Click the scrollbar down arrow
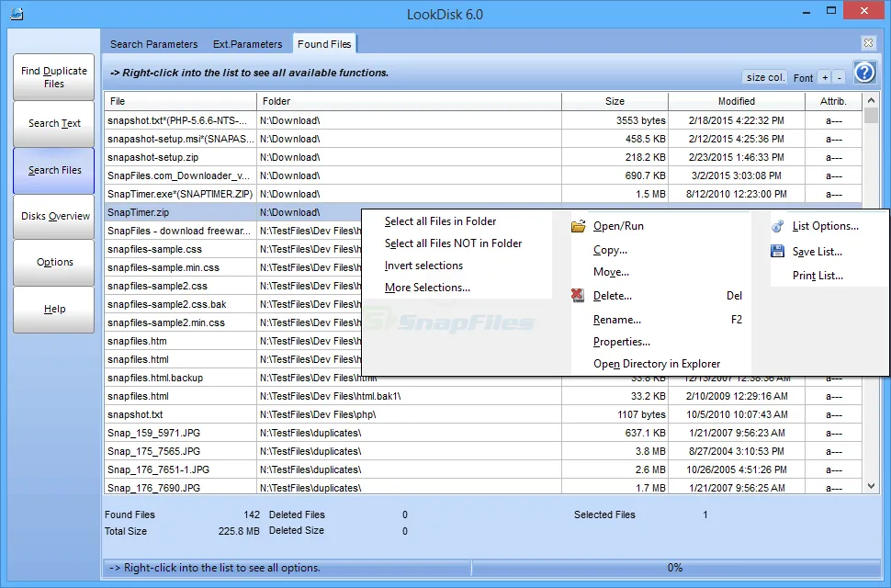 click(x=871, y=486)
